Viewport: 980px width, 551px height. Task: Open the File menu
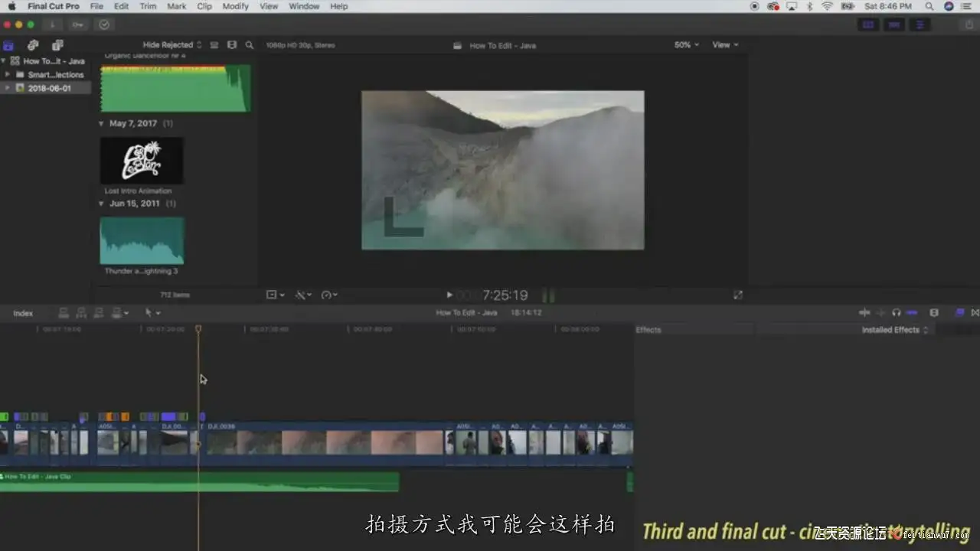[x=96, y=6]
